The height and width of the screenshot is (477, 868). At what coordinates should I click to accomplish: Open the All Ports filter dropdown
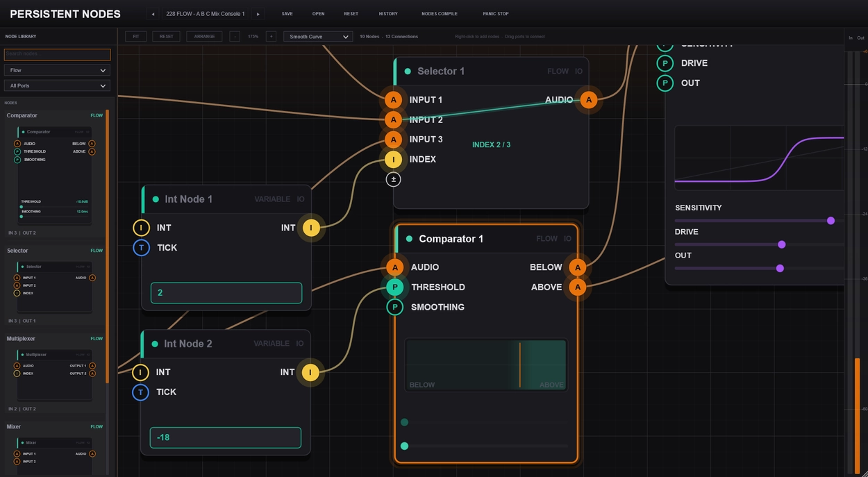pyautogui.click(x=57, y=85)
